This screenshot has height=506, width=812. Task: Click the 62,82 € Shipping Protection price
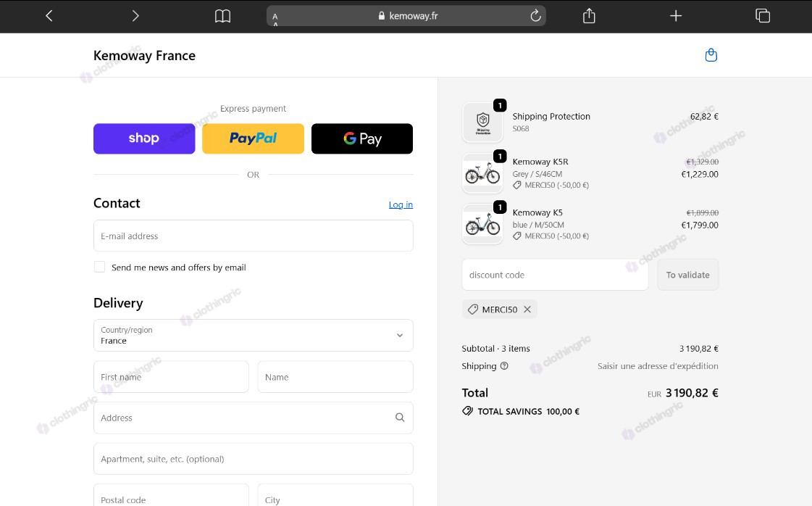[704, 117]
